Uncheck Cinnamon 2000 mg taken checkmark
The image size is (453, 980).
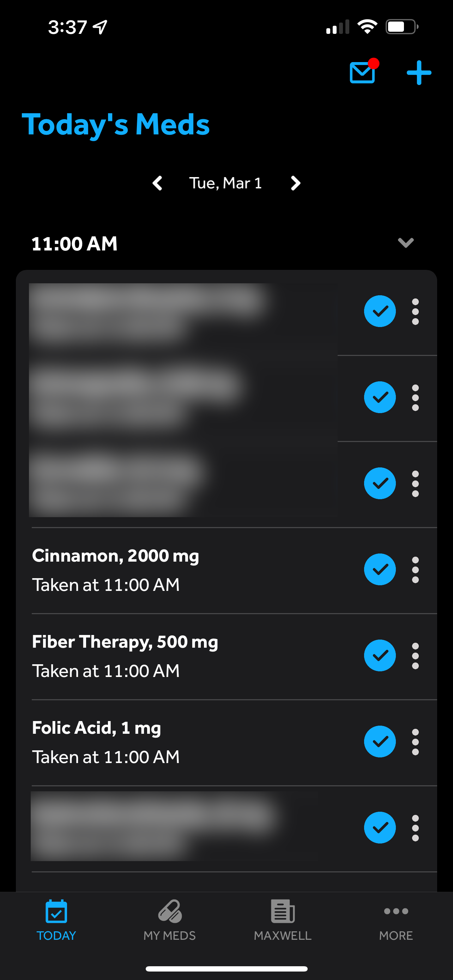380,569
